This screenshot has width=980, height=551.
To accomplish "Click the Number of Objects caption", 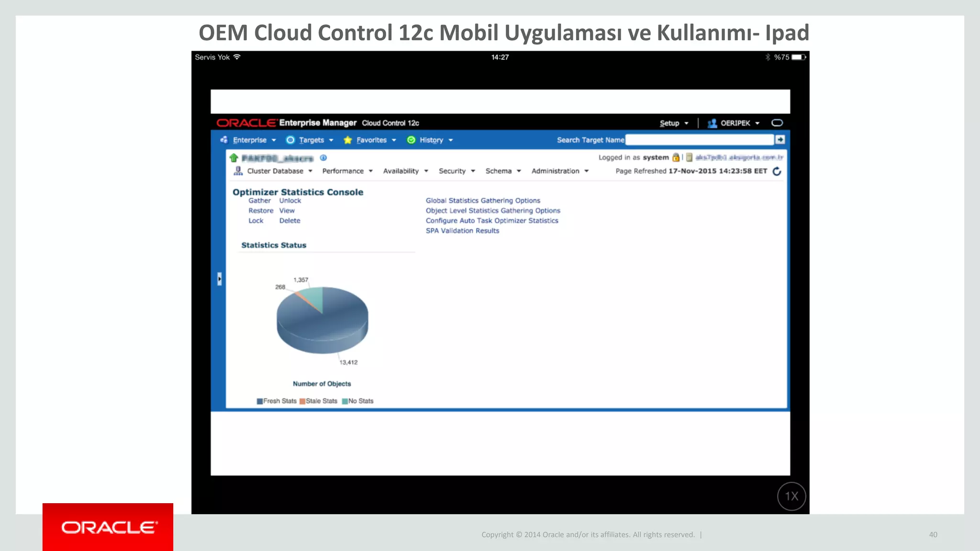I will 322,384.
